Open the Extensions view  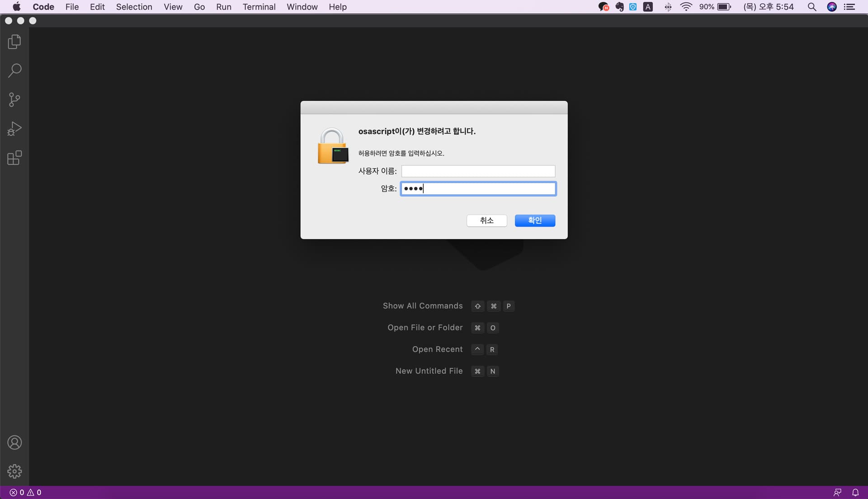(x=14, y=158)
